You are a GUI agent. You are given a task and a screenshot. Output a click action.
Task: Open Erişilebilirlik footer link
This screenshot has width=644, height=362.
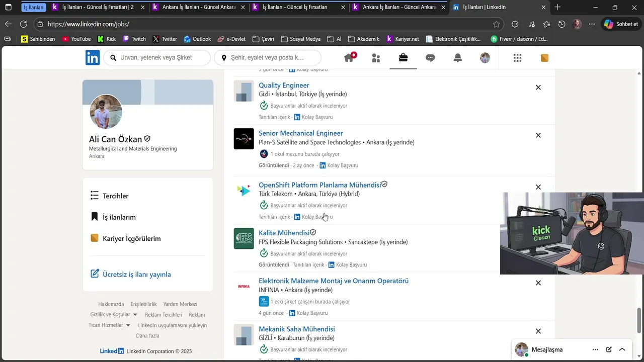pos(144,304)
